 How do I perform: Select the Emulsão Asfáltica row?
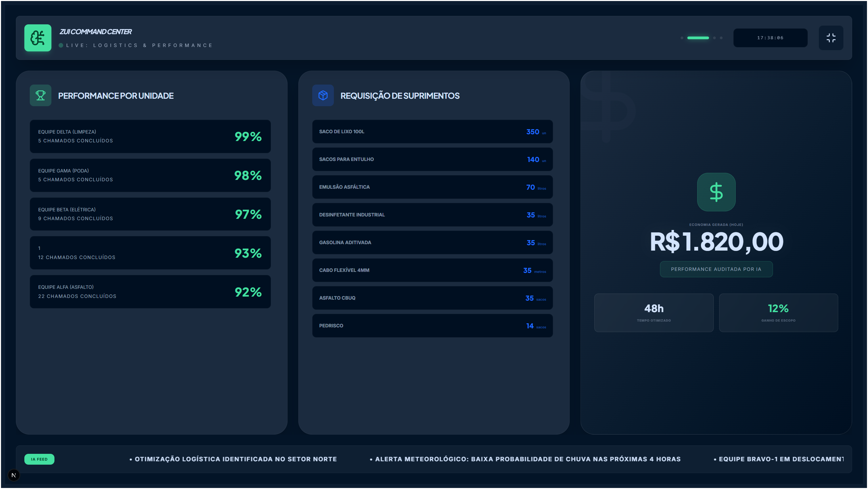(432, 187)
